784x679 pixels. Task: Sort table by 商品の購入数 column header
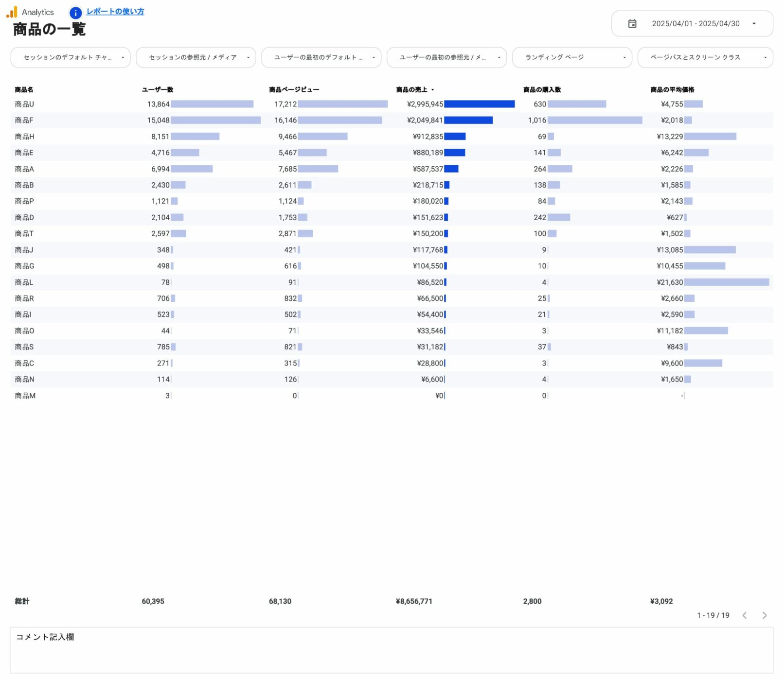542,90
